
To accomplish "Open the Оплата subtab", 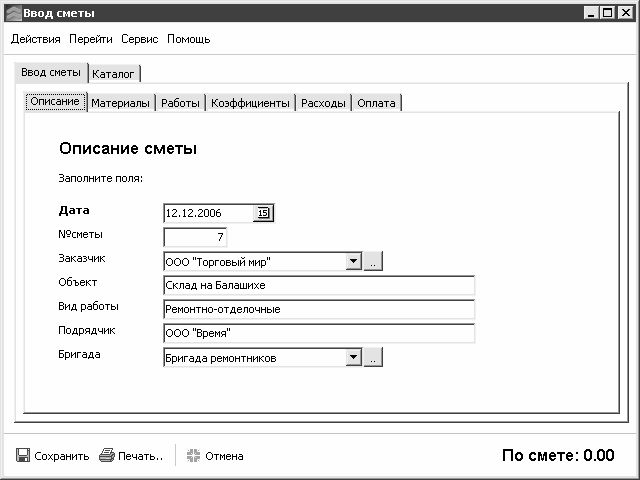I will pyautogui.click(x=376, y=103).
